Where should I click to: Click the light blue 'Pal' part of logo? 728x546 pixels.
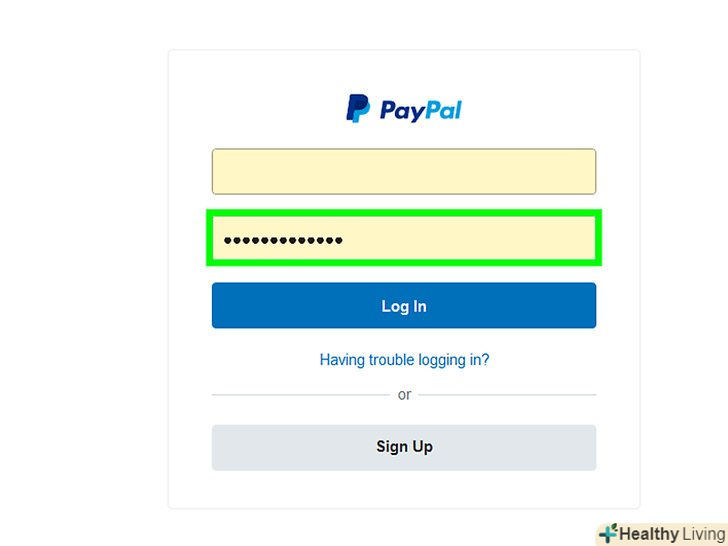click(443, 110)
